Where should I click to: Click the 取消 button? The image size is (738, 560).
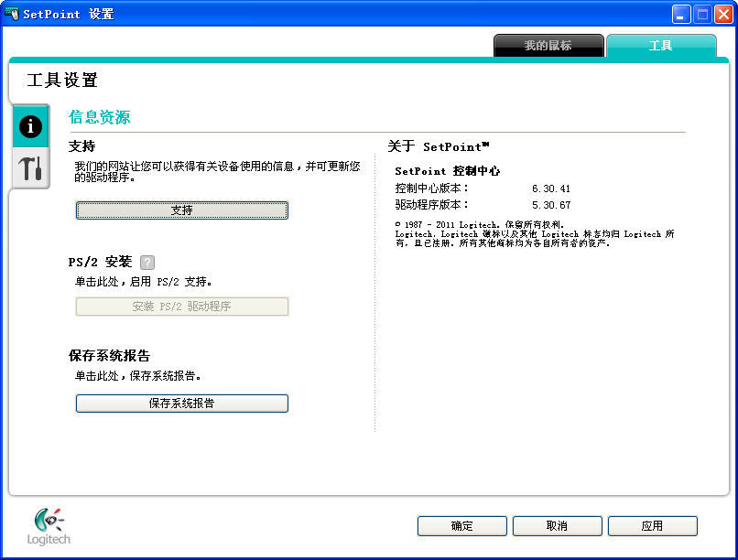click(x=557, y=525)
